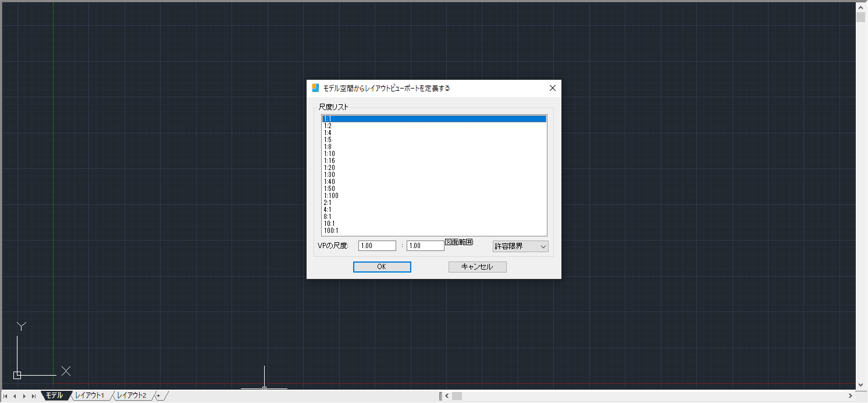Select the 1:8 scale entry
The image size is (868, 403).
(x=434, y=147)
